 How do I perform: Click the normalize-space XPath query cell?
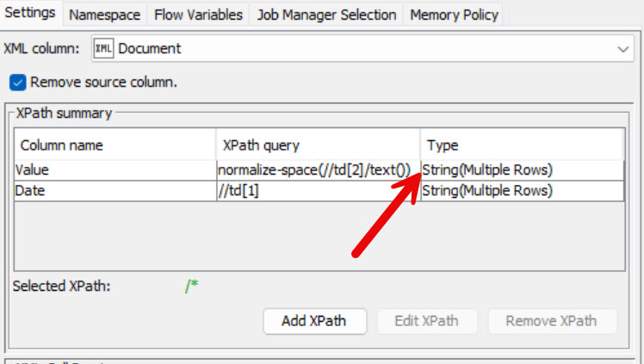pos(317,170)
